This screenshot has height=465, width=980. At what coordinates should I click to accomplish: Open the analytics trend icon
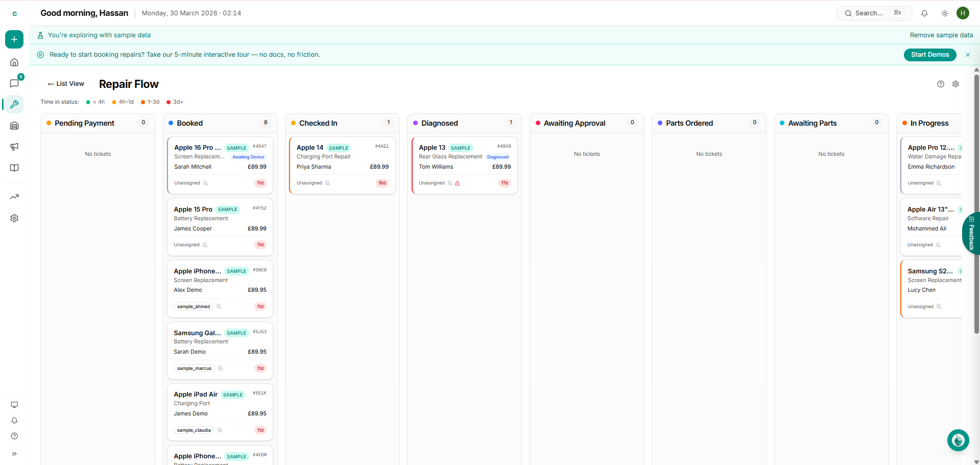click(x=14, y=197)
